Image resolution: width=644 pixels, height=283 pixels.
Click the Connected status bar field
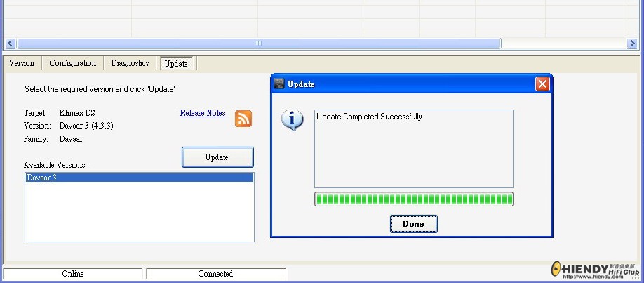pyautogui.click(x=215, y=274)
